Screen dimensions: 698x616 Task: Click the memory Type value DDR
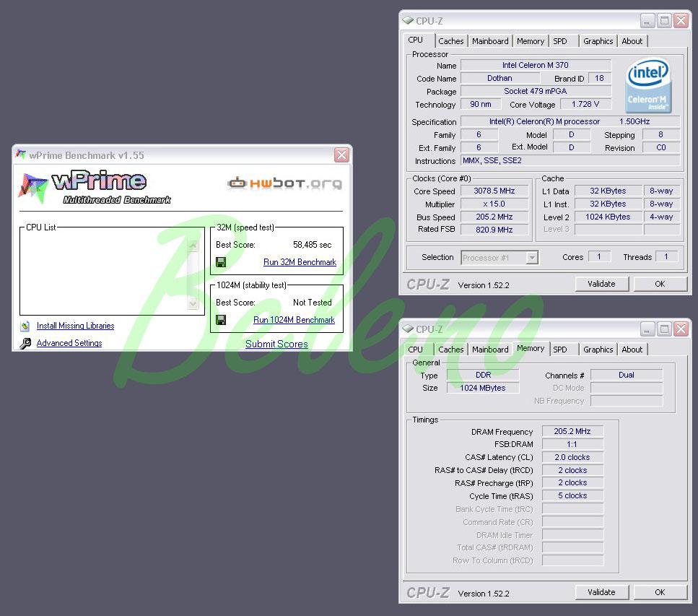483,375
